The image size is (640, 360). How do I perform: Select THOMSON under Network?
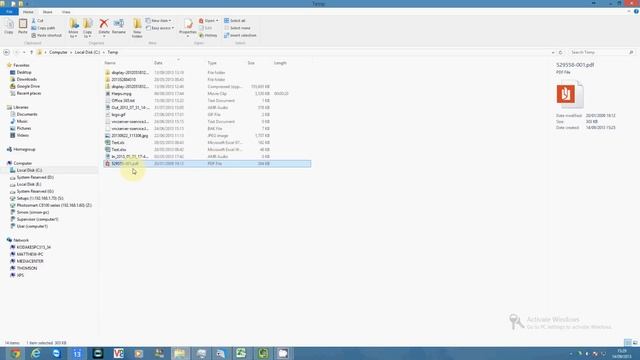pyautogui.click(x=27, y=268)
